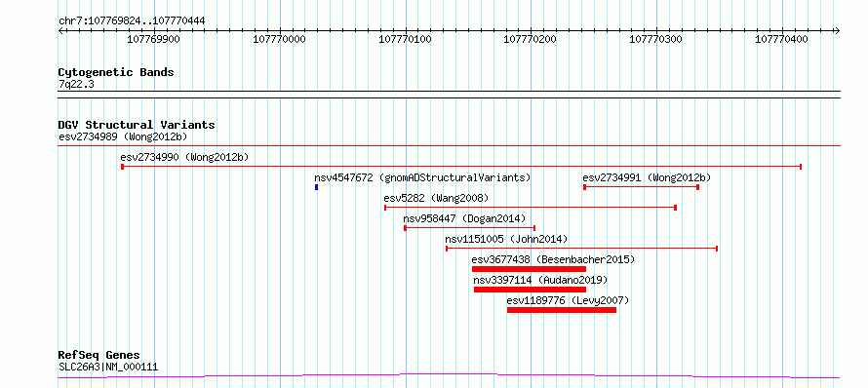The image size is (868, 388).
Task: Click the RefSeq Genes track title
Action: [99, 355]
